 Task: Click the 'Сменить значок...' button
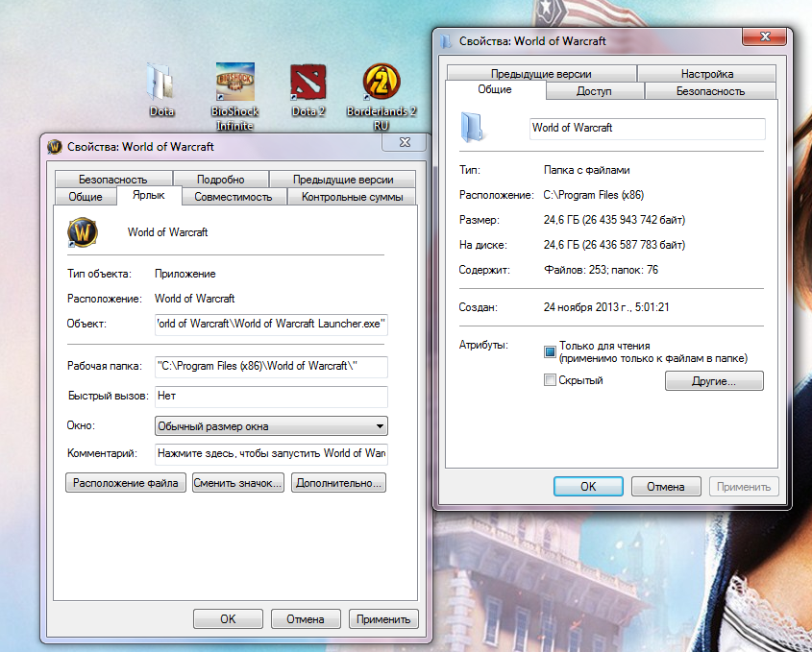coord(237,483)
